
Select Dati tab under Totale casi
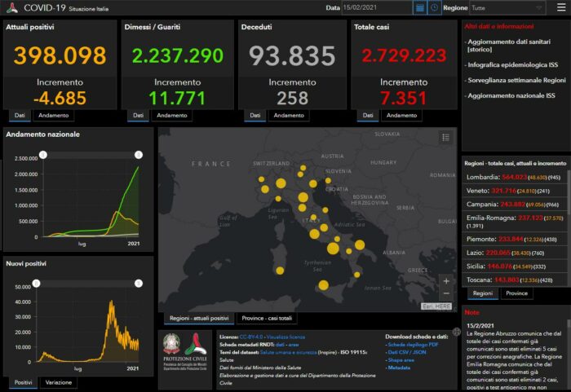coord(368,116)
